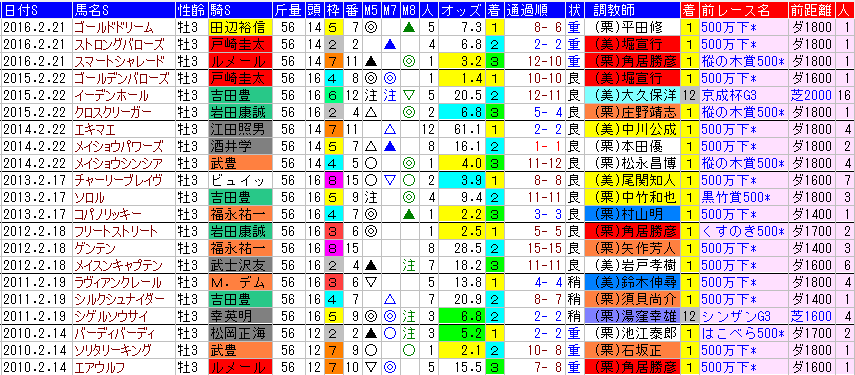The height and width of the screenshot is (375, 855).
Task: Click jockey cell 酒井学
Action: coord(239,147)
